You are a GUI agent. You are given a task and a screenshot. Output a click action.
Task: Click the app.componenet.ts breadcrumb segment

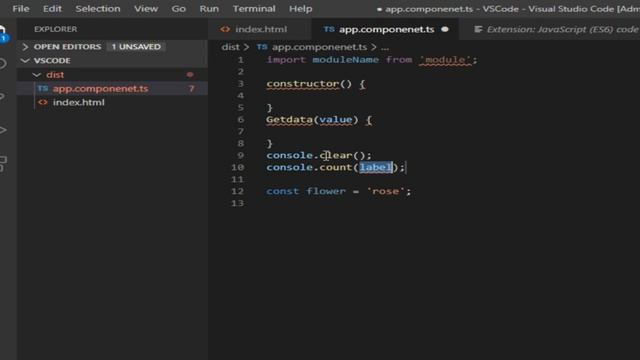coord(319,47)
